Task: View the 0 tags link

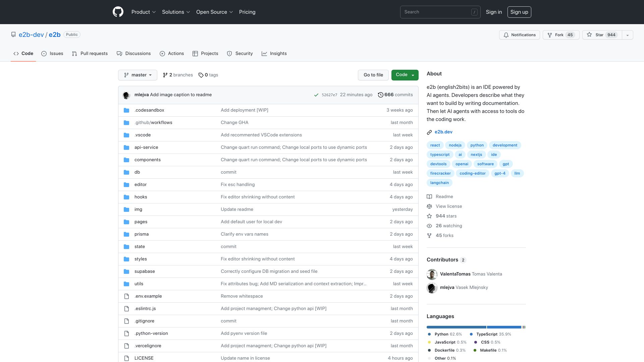Action: pos(208,75)
